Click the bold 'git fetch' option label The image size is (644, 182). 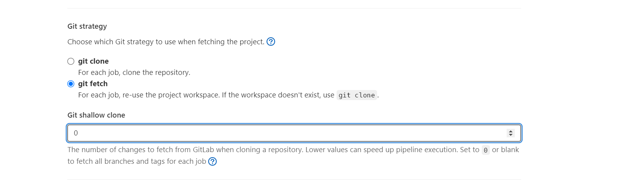(x=93, y=83)
